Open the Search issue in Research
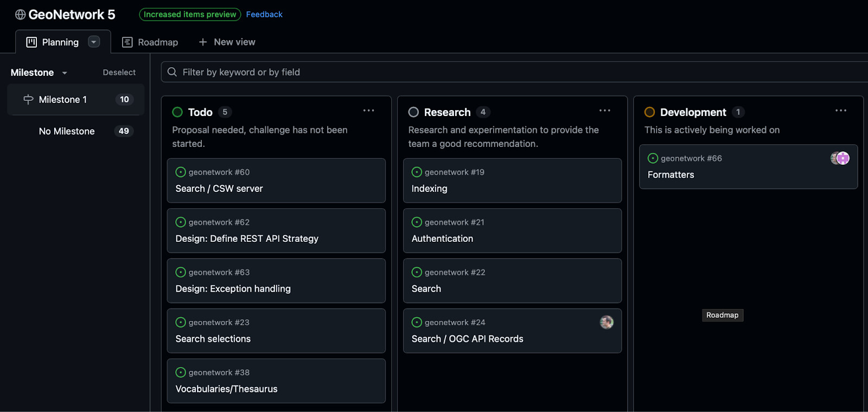Screen dimensions: 868x412 [426, 289]
